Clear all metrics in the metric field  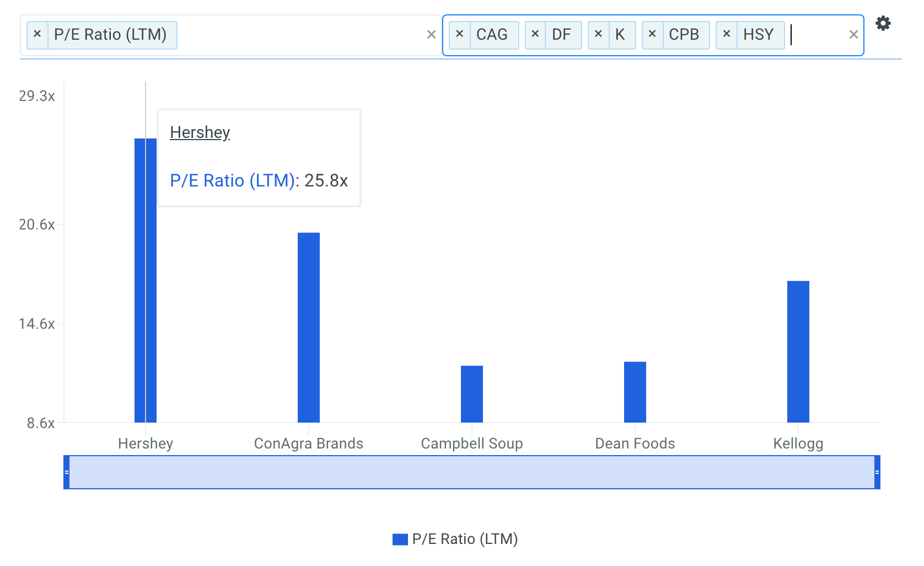coord(431,35)
